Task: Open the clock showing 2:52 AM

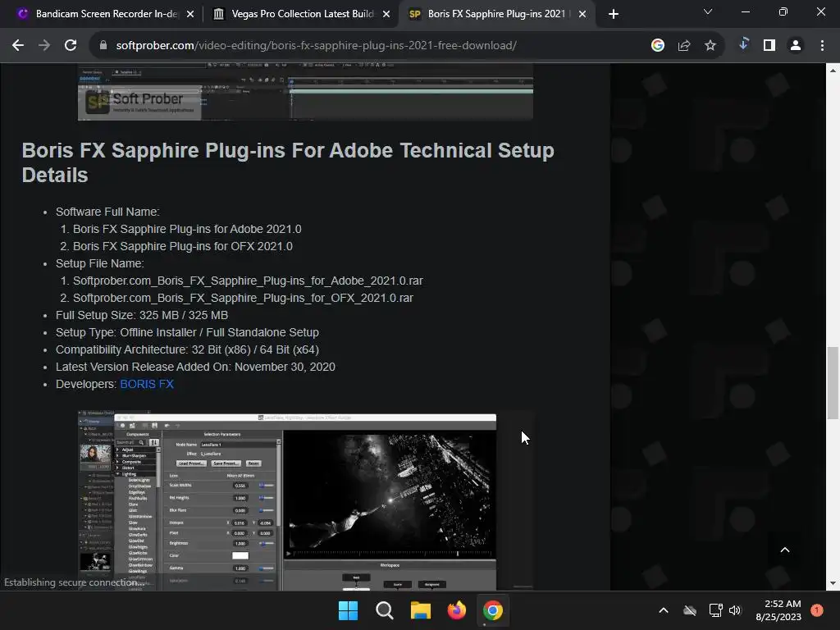Action: coord(778,610)
